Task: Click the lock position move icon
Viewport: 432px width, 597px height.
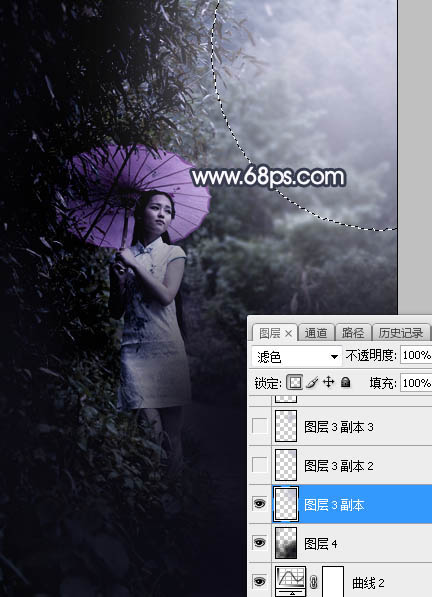Action: (328, 382)
